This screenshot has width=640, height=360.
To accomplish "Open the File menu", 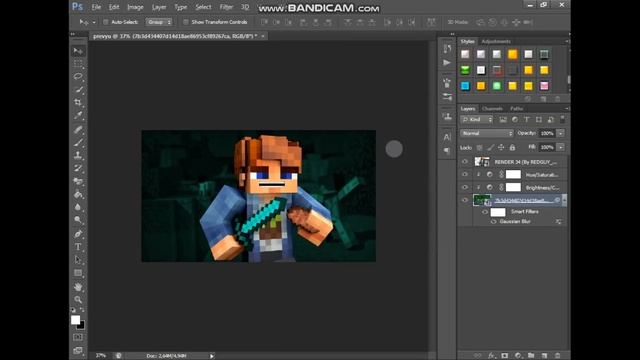I will tap(96, 7).
